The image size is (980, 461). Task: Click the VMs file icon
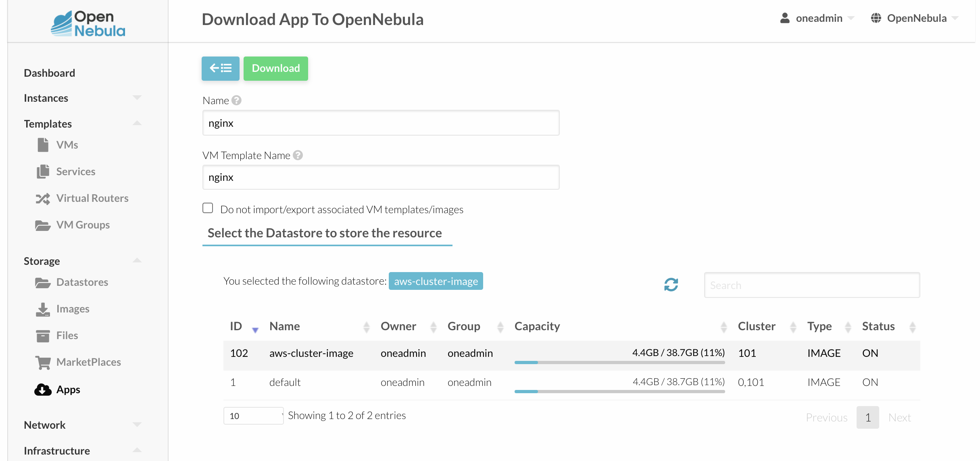click(x=43, y=145)
